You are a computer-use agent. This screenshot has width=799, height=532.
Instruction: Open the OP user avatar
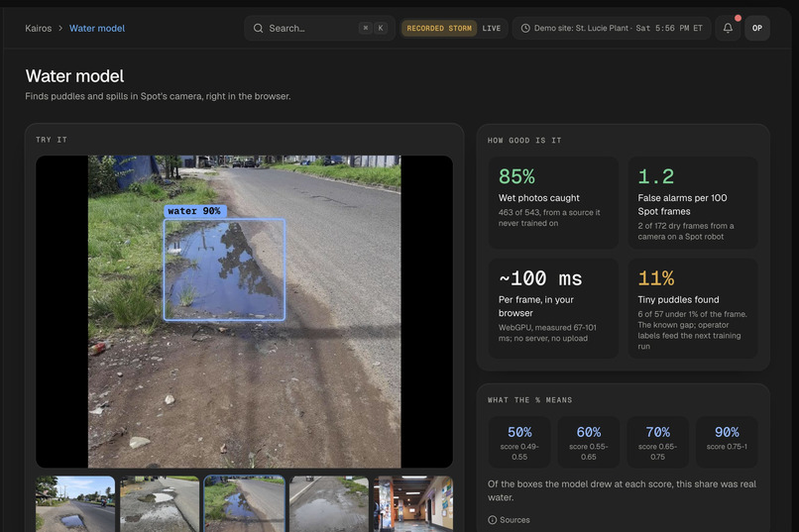(x=757, y=28)
